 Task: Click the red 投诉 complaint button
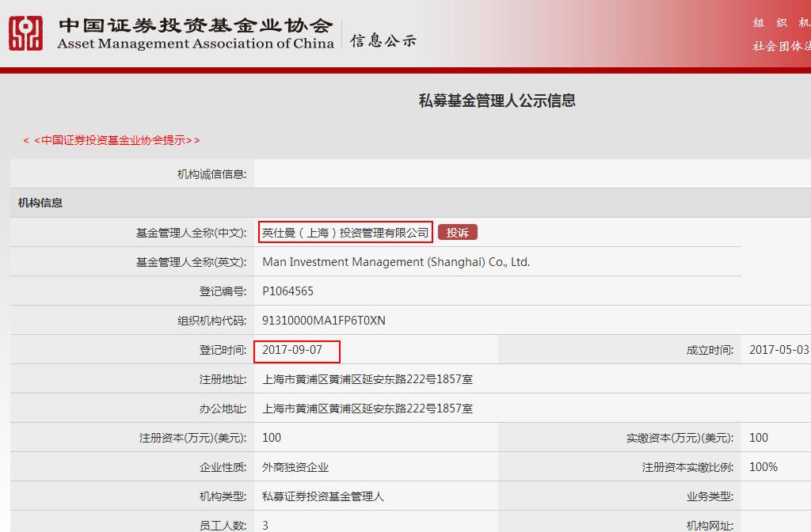pos(457,233)
